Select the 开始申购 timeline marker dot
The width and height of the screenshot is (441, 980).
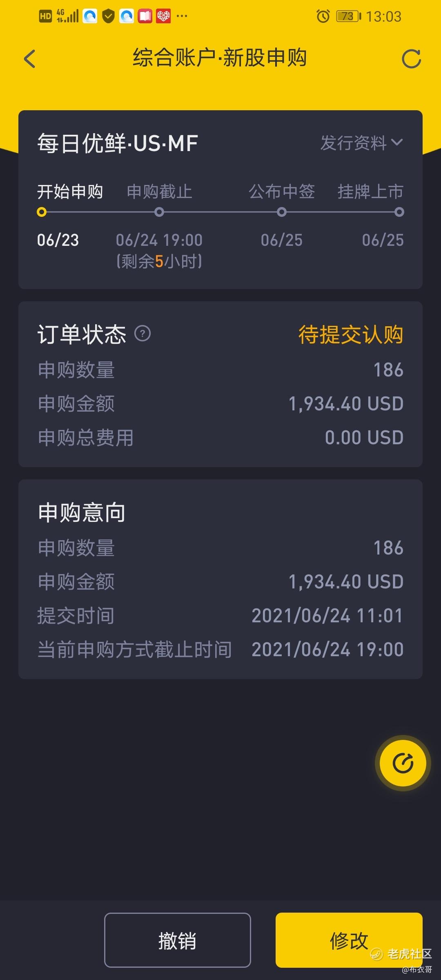point(41,212)
